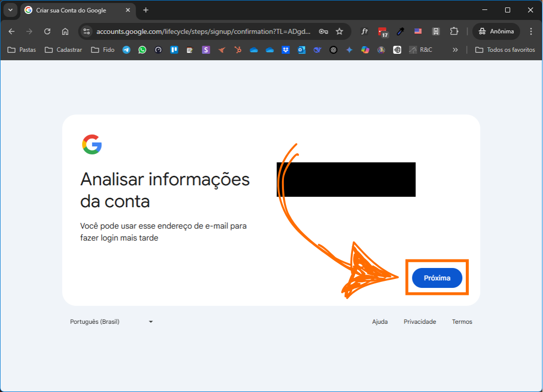Open the Gemini sparkle bookmark icon

coord(349,50)
